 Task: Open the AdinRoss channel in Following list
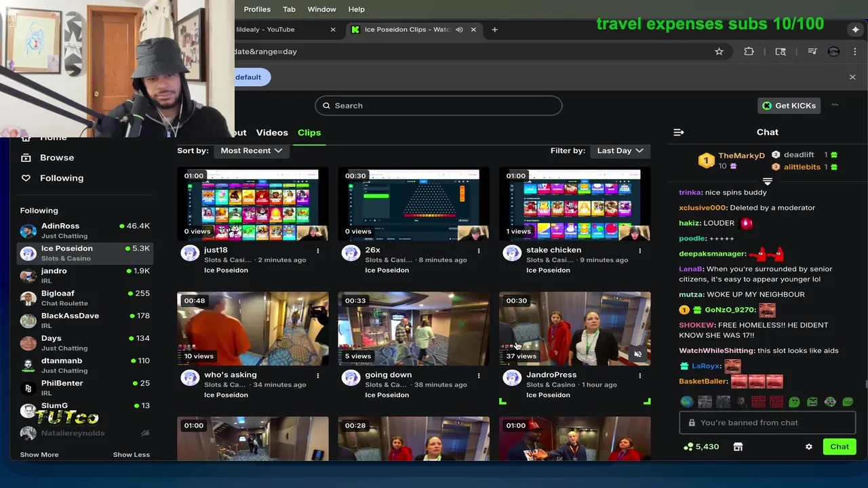click(86, 230)
